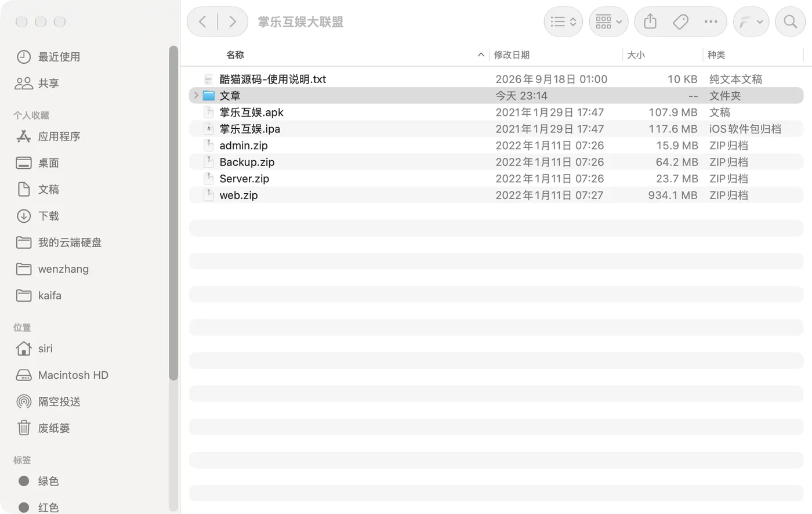
Task: Click the Share toolbar icon
Action: click(x=650, y=22)
